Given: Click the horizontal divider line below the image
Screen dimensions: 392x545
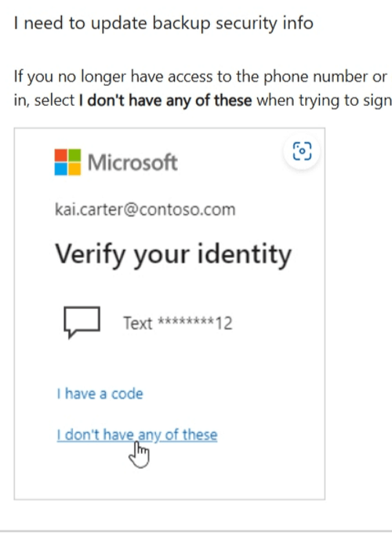Looking at the screenshot, I should 196,531.
